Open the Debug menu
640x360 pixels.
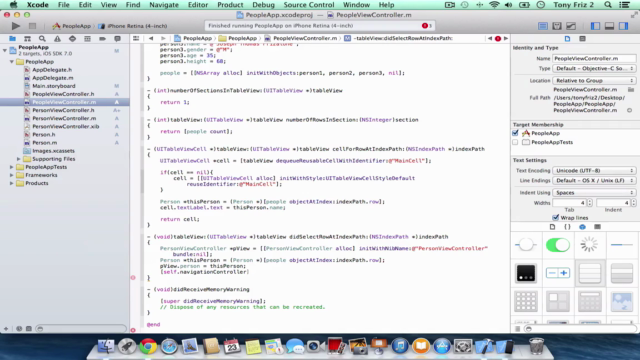pos(263,5)
